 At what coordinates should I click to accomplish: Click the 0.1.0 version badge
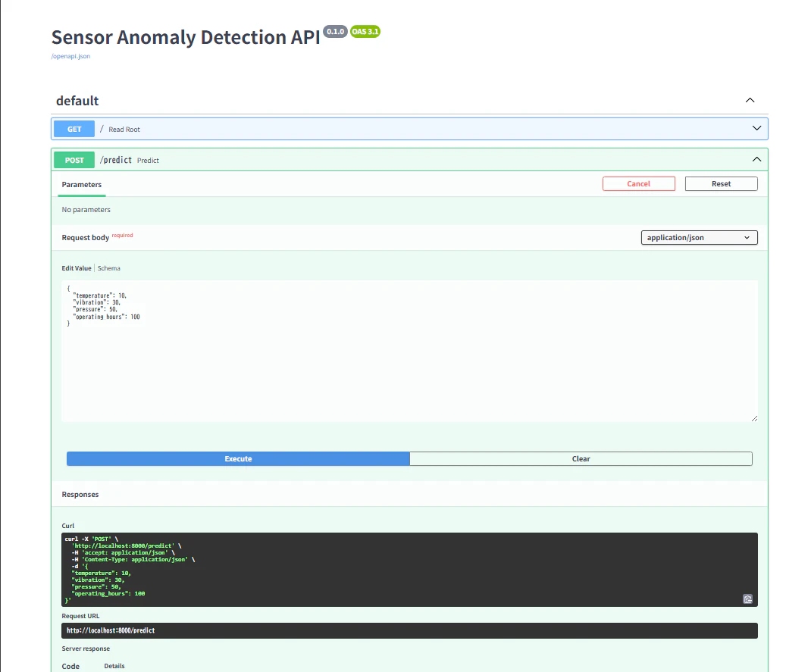coord(335,32)
